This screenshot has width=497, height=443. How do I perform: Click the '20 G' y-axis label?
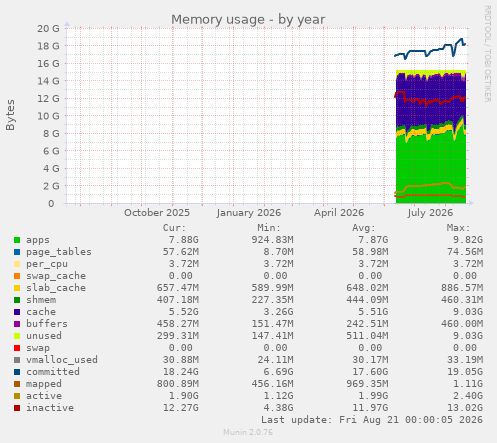[x=48, y=29]
